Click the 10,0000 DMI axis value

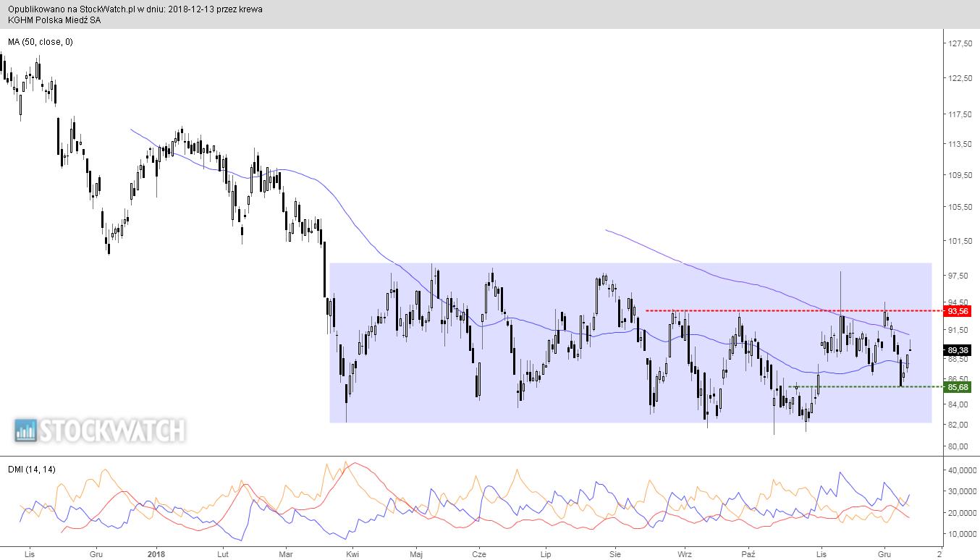click(962, 534)
